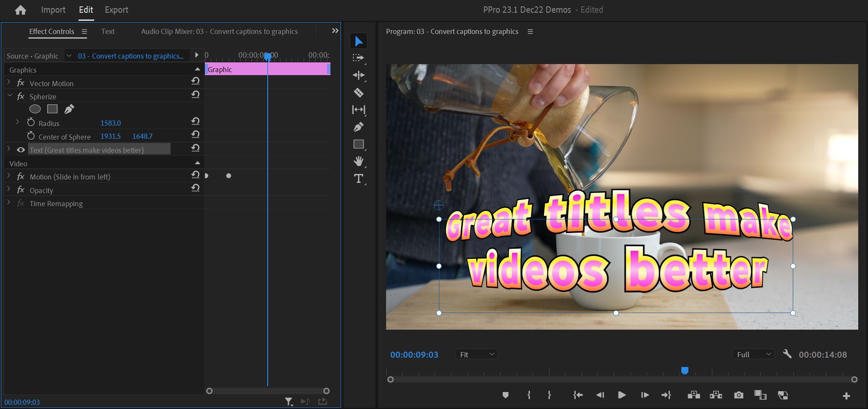Switch to the Import workspace tab
Screen dimensions: 868x409
click(x=53, y=10)
